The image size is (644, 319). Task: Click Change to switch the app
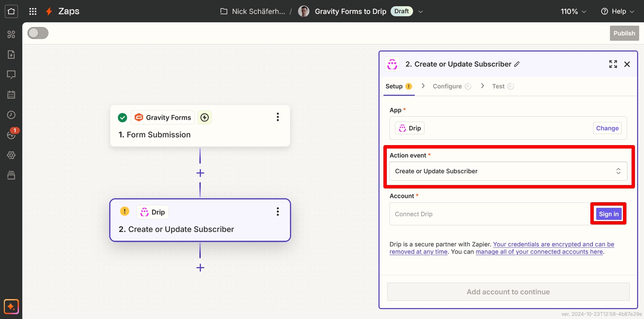pyautogui.click(x=607, y=128)
